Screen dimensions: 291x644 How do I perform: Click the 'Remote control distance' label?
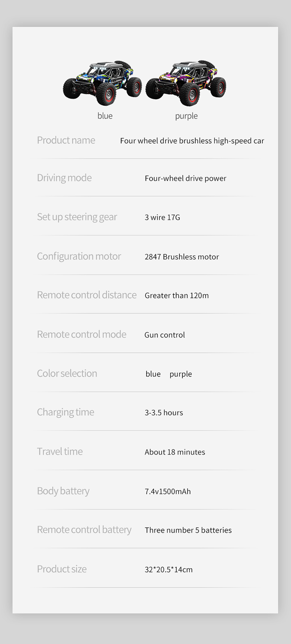click(87, 295)
